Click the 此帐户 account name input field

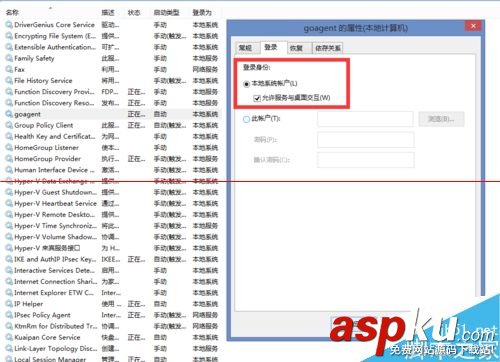click(365, 119)
